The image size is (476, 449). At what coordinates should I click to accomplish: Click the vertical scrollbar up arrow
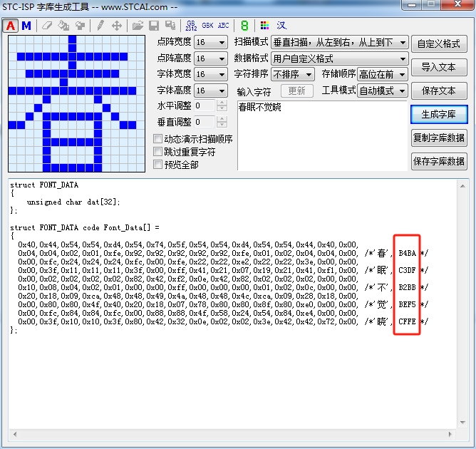tap(462, 186)
